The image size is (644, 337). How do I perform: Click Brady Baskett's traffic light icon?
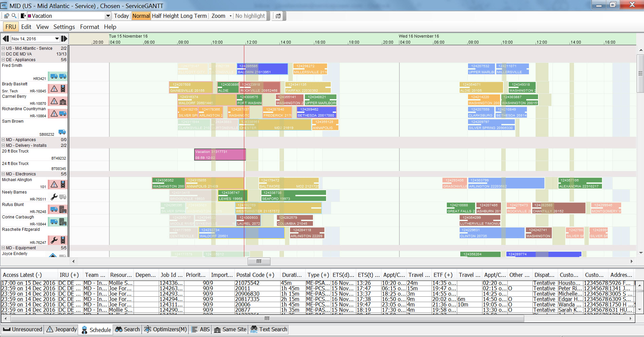point(63,88)
